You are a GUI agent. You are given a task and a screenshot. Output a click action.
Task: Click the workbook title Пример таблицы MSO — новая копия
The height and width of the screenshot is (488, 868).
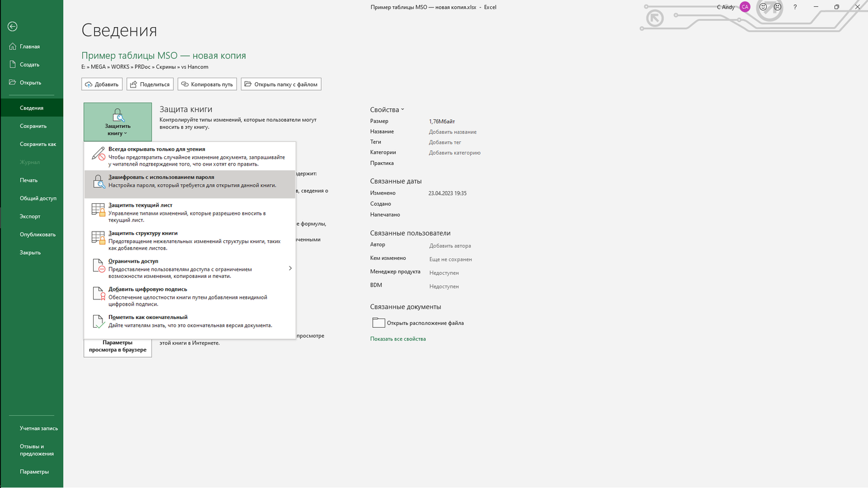164,56
